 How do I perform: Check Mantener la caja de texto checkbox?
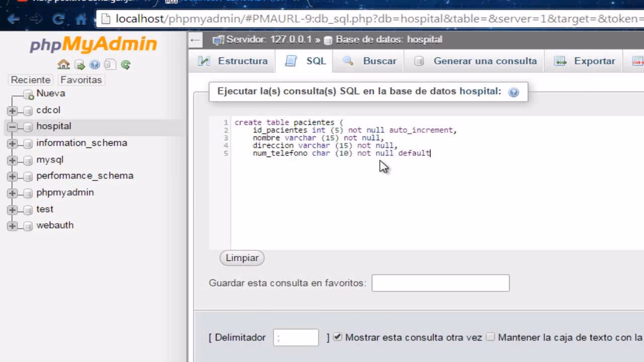pyautogui.click(x=491, y=337)
